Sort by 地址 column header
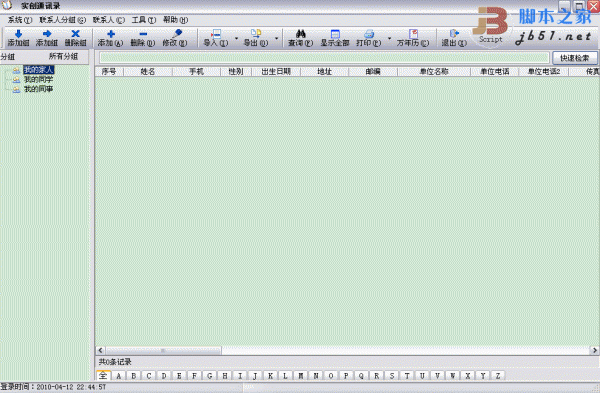This screenshot has height=393, width=600. 324,72
